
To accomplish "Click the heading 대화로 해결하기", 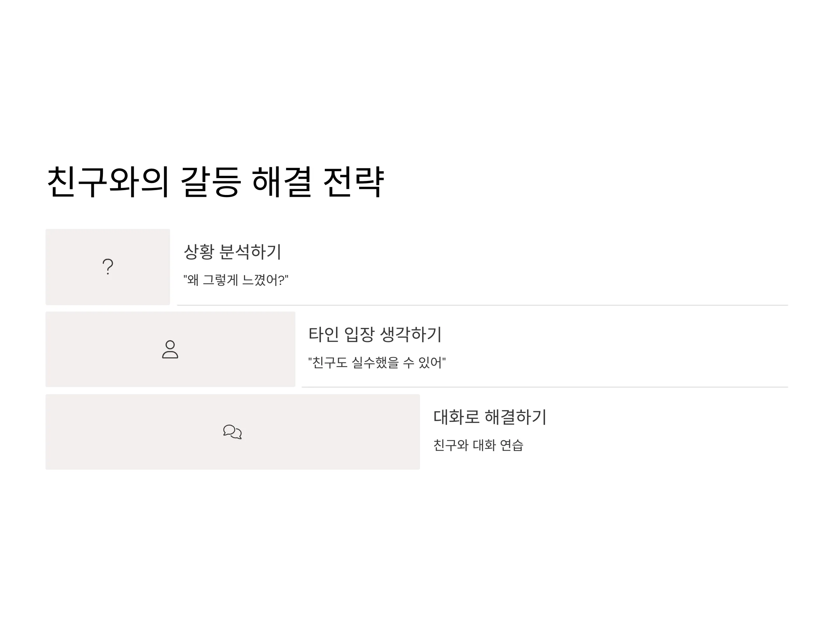I will pos(490,417).
